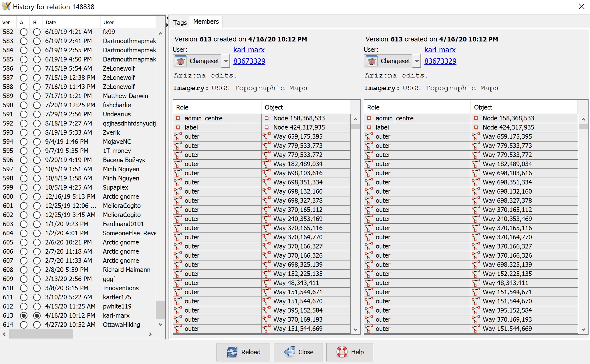
Task: Select version 614 in column B
Action: 37,325
